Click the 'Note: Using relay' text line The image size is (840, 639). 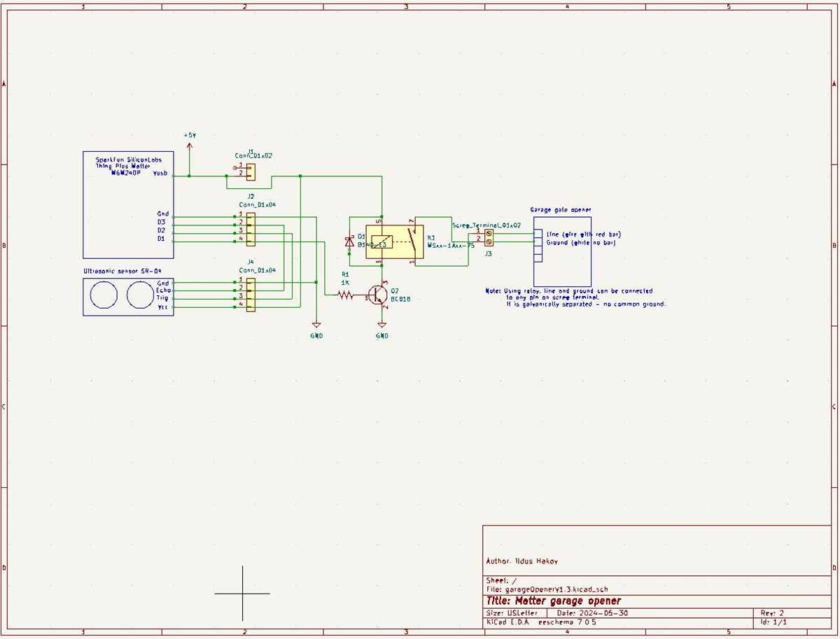(569, 290)
